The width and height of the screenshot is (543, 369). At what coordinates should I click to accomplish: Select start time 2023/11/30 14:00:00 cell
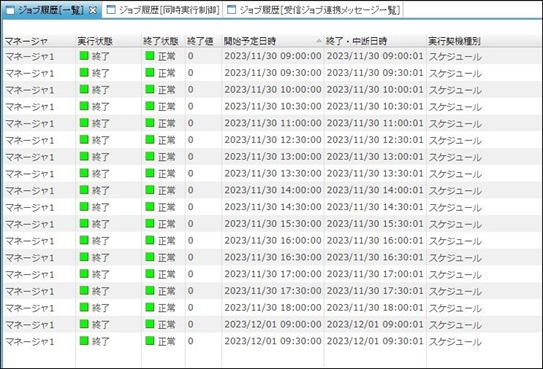(x=273, y=190)
